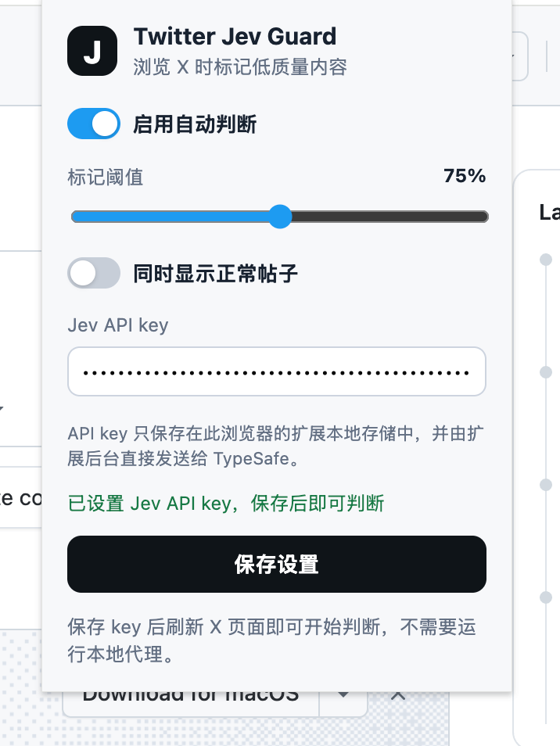Select the second timeline dot on the right
560x746 pixels.
click(x=546, y=372)
